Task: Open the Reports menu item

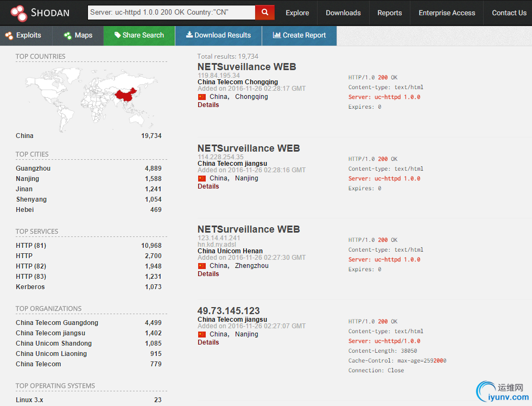Action: [x=390, y=13]
